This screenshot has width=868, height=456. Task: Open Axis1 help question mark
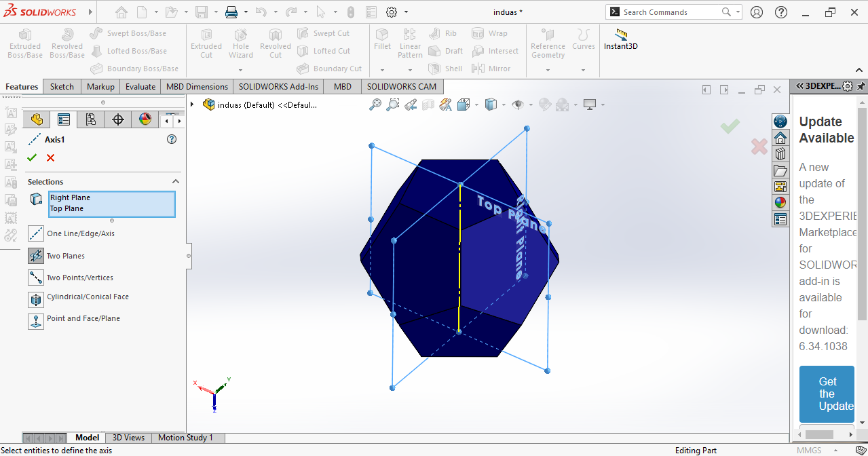coord(172,139)
